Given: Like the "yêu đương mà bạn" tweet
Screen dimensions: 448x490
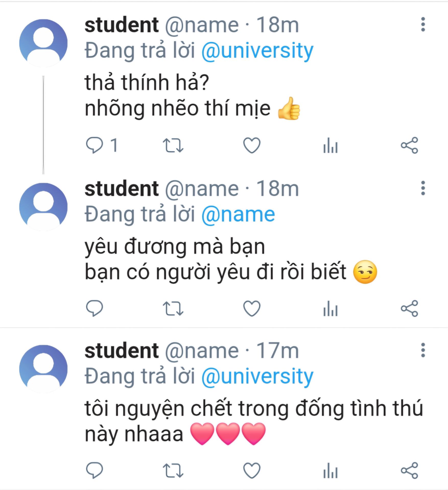Looking at the screenshot, I should (252, 308).
